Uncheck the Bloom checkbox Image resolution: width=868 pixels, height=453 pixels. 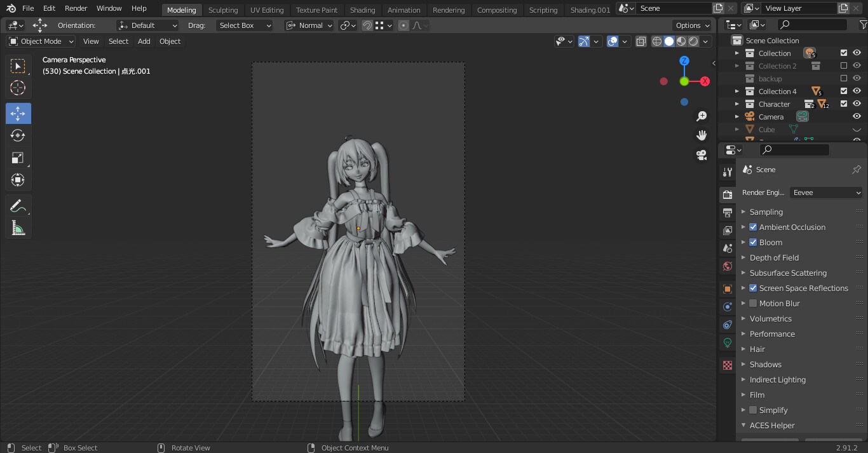[x=753, y=242]
